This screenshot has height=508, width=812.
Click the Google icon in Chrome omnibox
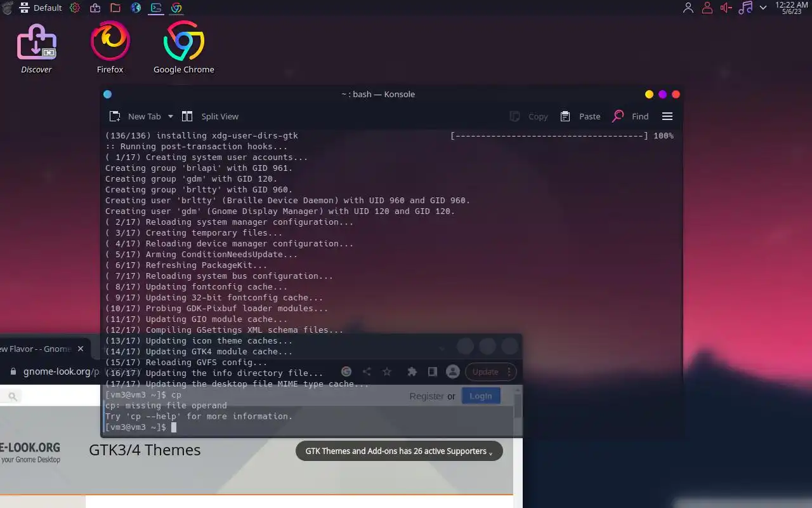(346, 371)
